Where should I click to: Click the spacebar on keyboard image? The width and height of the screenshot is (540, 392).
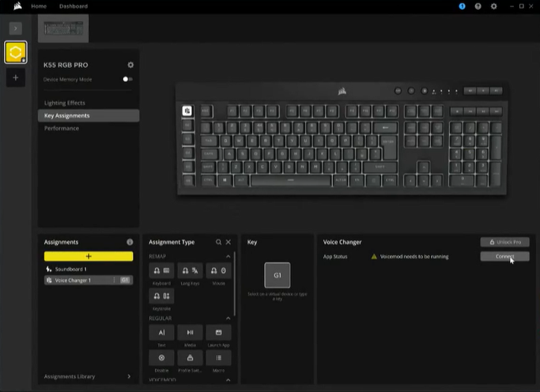tap(291, 180)
